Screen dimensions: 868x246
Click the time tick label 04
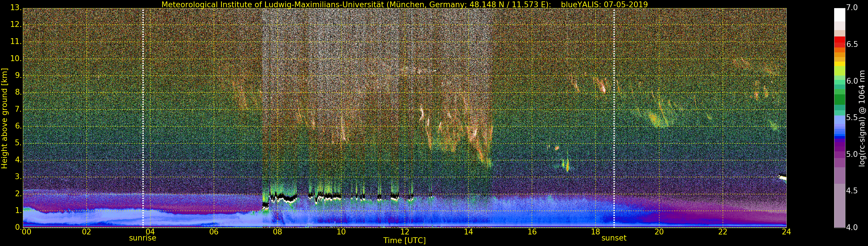pyautogui.click(x=150, y=232)
